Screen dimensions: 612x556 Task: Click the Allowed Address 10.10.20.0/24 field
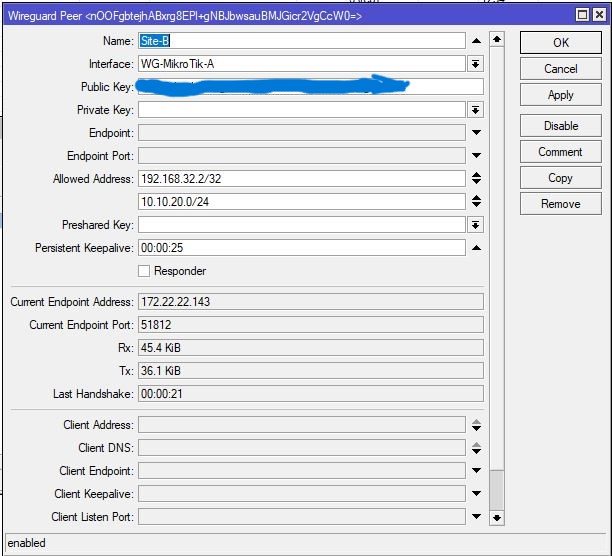(301, 202)
